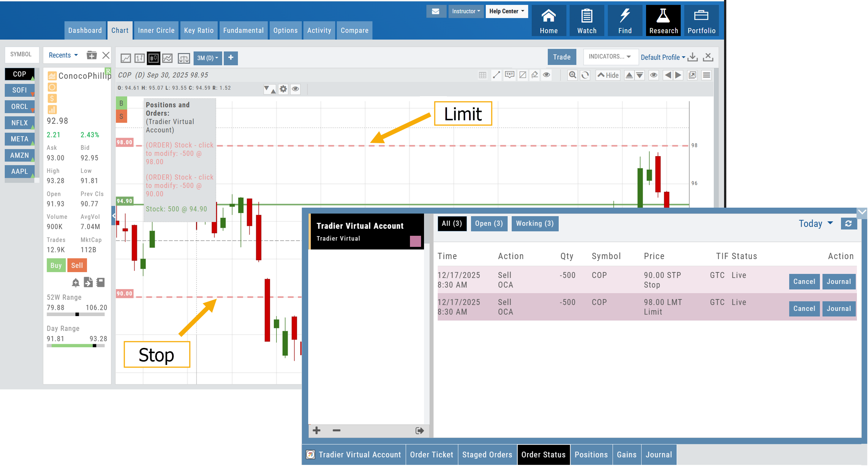Click the green Buy button
This screenshot has width=868, height=466.
tap(56, 265)
